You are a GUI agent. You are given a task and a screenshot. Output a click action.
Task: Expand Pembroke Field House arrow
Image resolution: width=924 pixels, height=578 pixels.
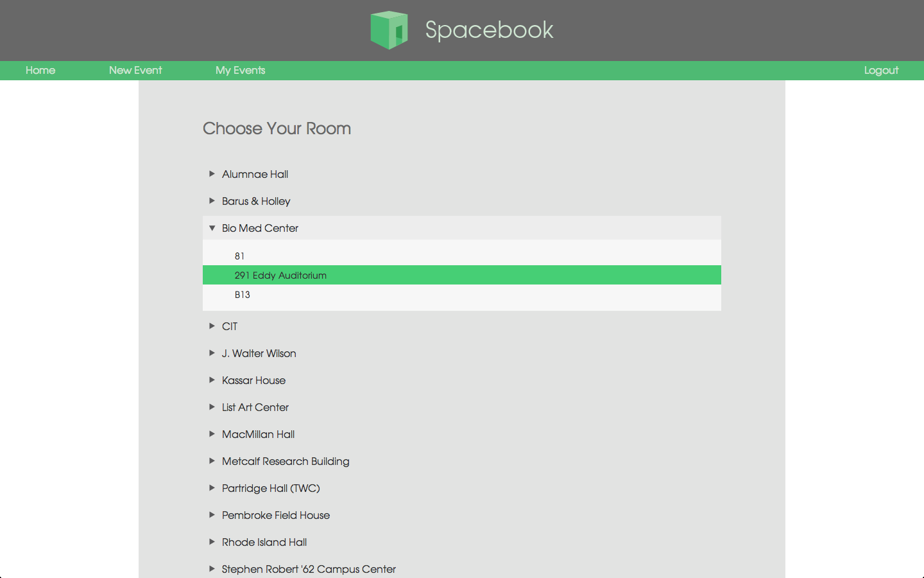click(212, 515)
